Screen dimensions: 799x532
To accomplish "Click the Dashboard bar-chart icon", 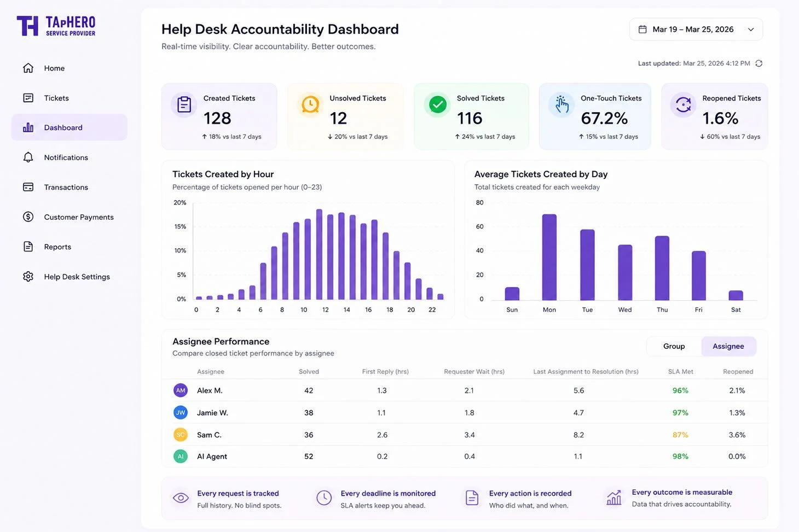I will [x=28, y=127].
